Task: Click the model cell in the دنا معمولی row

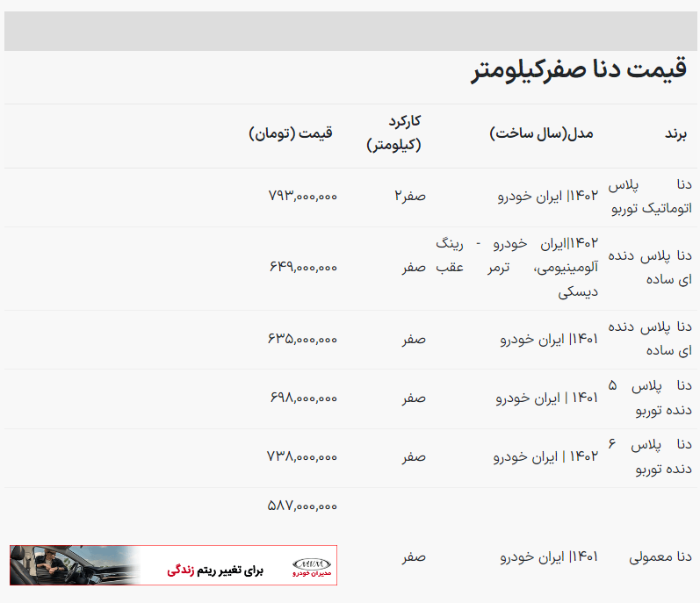Action: pos(549,556)
